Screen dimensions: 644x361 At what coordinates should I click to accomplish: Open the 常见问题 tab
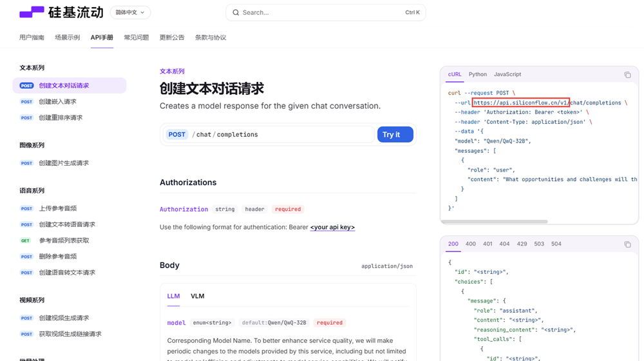[x=137, y=37]
